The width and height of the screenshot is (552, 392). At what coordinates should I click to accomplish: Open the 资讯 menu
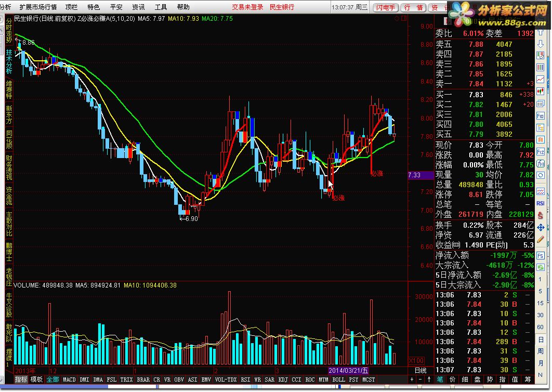point(138,7)
